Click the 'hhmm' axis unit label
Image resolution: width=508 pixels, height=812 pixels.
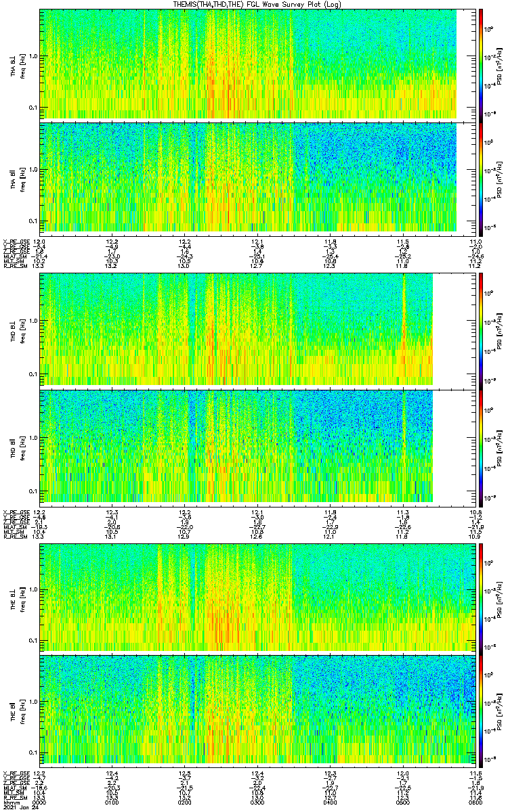point(11,803)
